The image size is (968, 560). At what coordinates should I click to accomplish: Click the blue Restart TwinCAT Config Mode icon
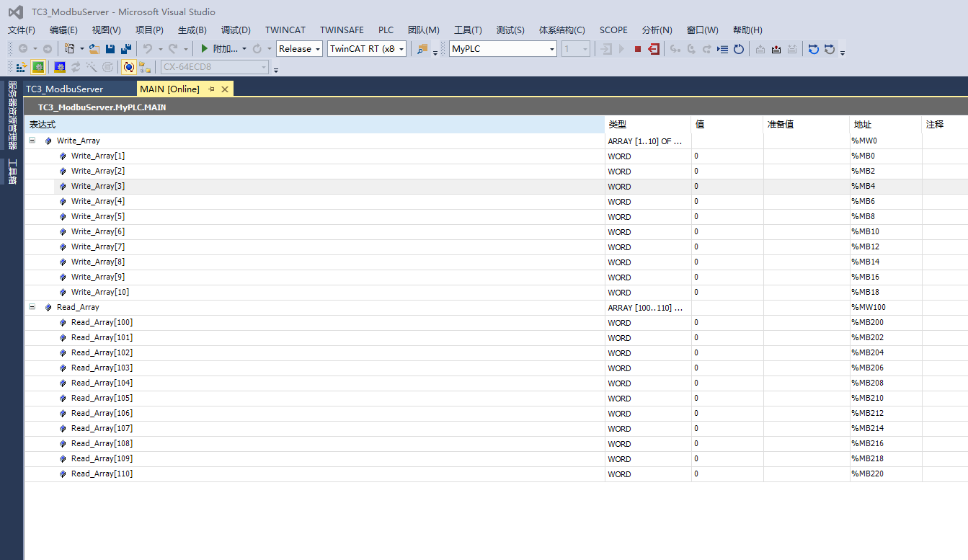[x=60, y=67]
